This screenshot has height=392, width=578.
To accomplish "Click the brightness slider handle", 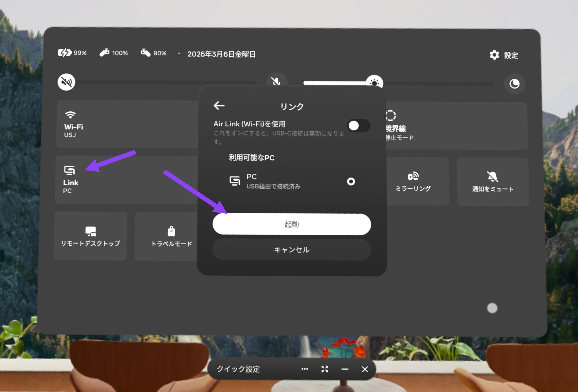I will click(374, 82).
